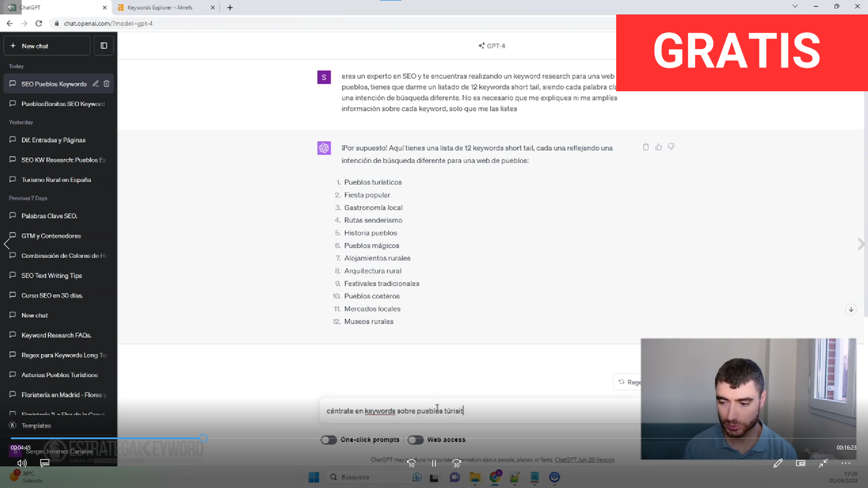The height and width of the screenshot is (488, 868).
Task: Open the GTM y Contenedores chat
Action: [x=59, y=235]
